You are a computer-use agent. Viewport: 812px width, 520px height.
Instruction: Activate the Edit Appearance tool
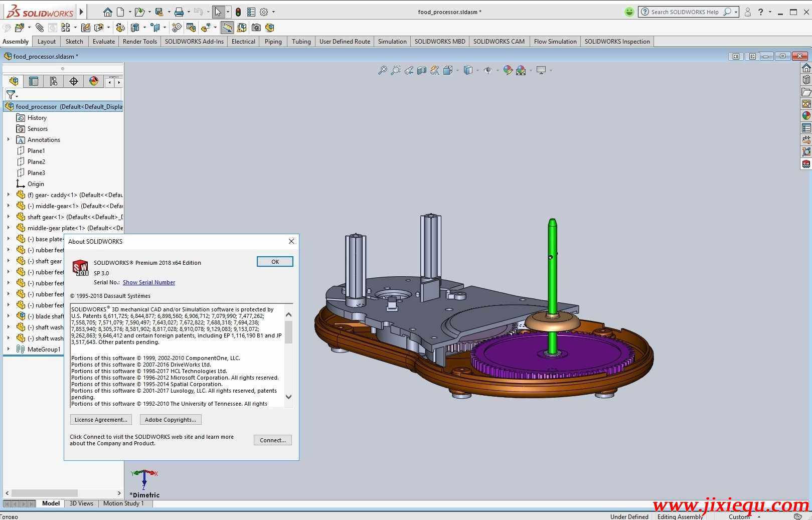508,70
